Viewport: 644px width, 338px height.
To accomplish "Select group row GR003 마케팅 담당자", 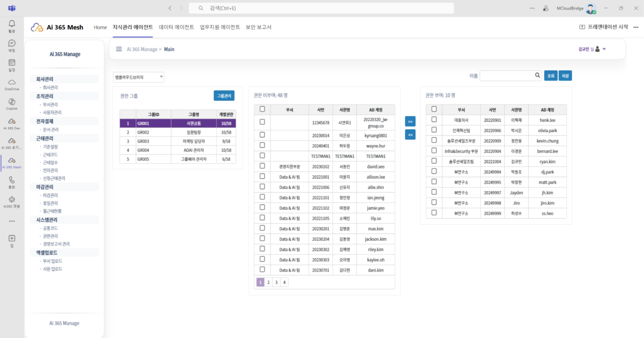I will [178, 141].
